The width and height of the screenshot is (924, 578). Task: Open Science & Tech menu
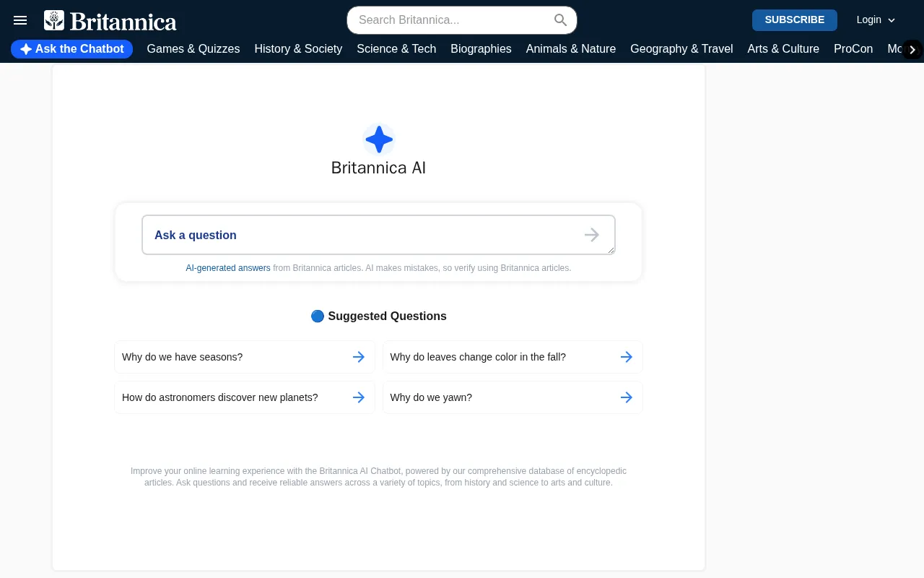[396, 49]
